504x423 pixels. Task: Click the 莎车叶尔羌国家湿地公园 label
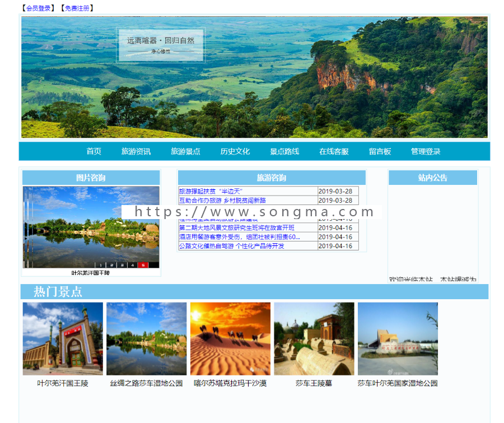point(398,383)
